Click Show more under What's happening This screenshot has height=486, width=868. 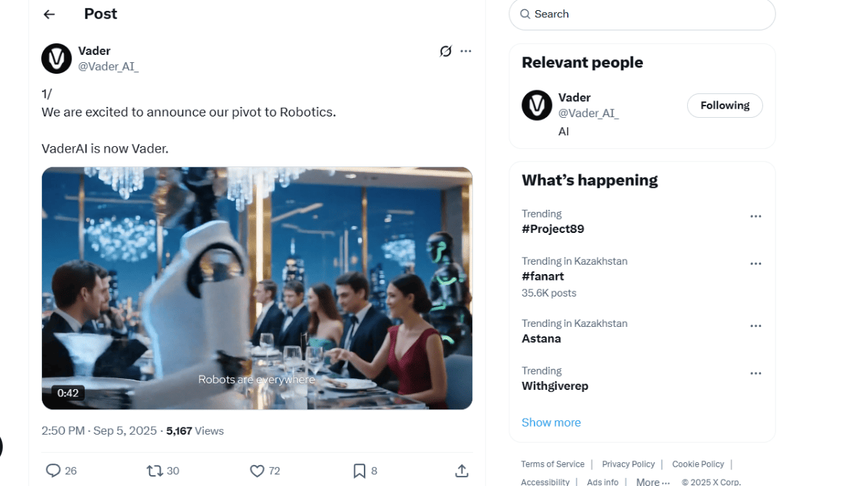[551, 422]
